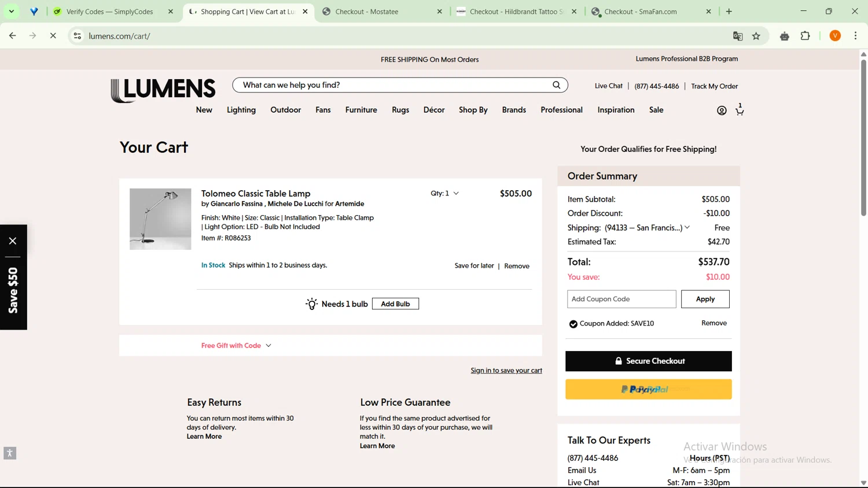868x488 pixels.
Task: Remove the SAVE10 coupon
Action: (713, 323)
